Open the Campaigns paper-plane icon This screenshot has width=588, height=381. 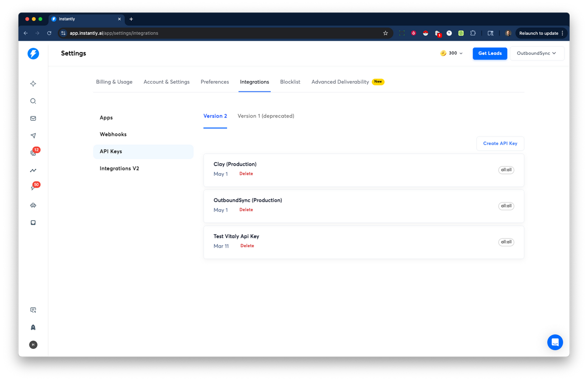point(33,135)
